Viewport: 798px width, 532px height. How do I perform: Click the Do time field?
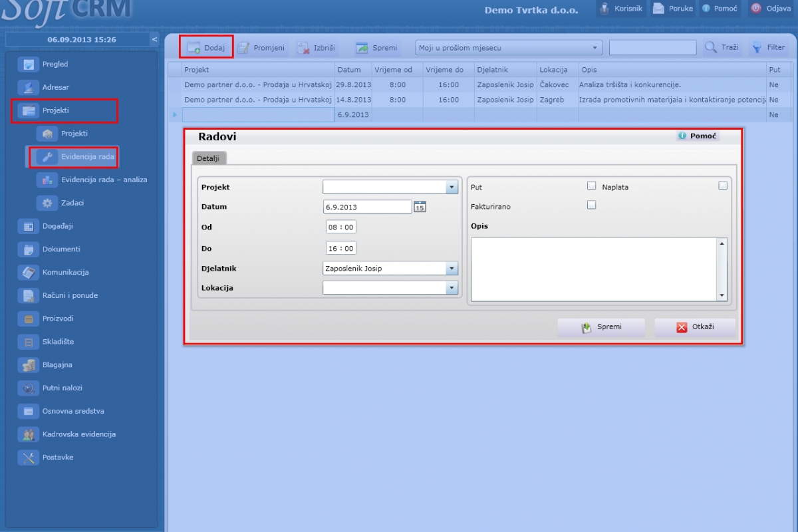tap(341, 248)
